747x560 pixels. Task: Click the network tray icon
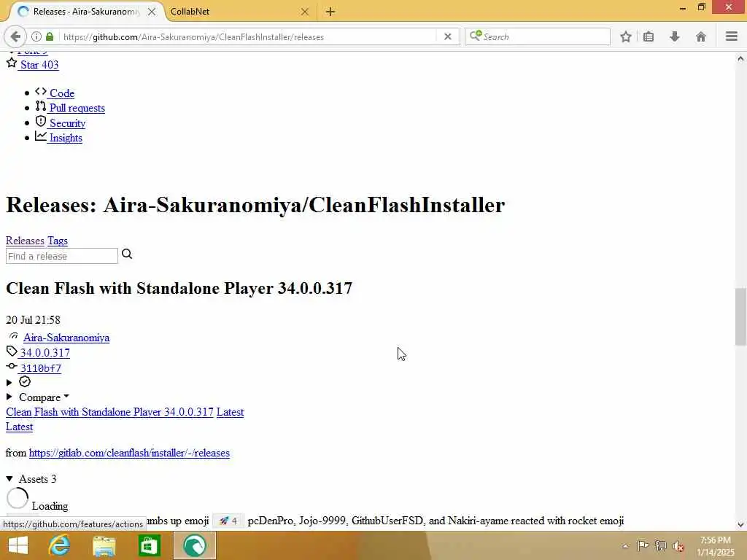coord(660,545)
